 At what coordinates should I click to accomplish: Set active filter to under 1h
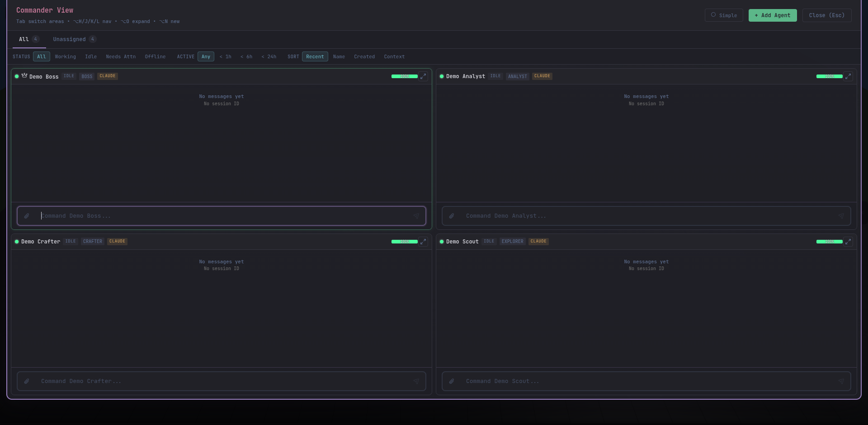[x=226, y=56]
